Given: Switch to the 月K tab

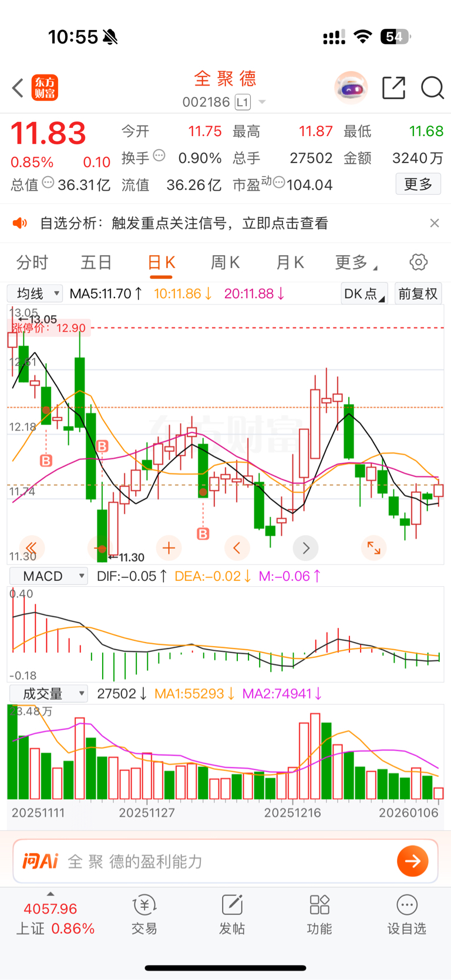Looking at the screenshot, I should tap(290, 262).
